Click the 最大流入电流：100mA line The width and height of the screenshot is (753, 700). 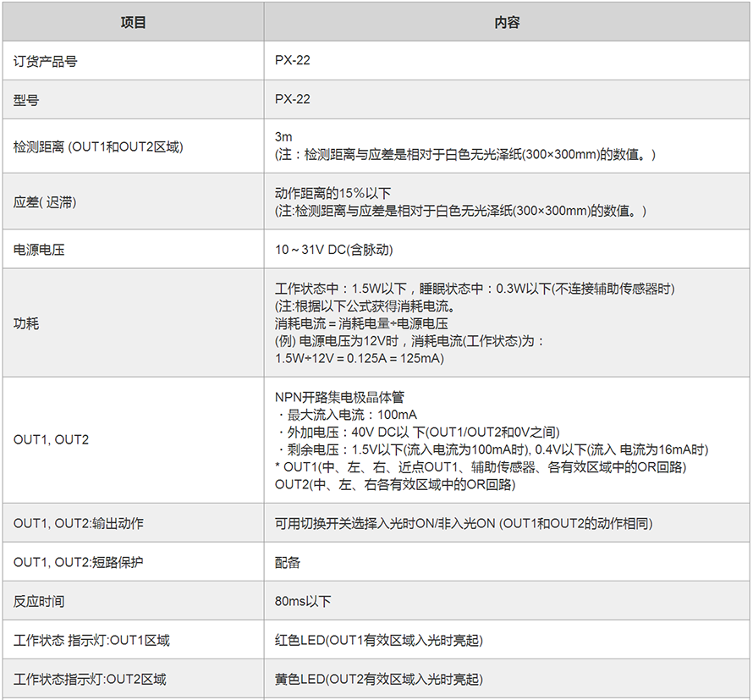(347, 415)
